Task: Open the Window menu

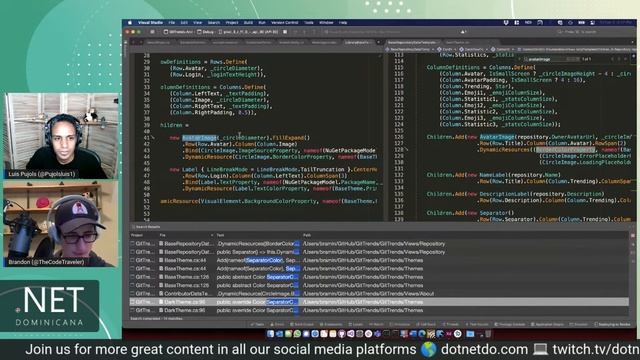Action: pyautogui.click(x=326, y=23)
